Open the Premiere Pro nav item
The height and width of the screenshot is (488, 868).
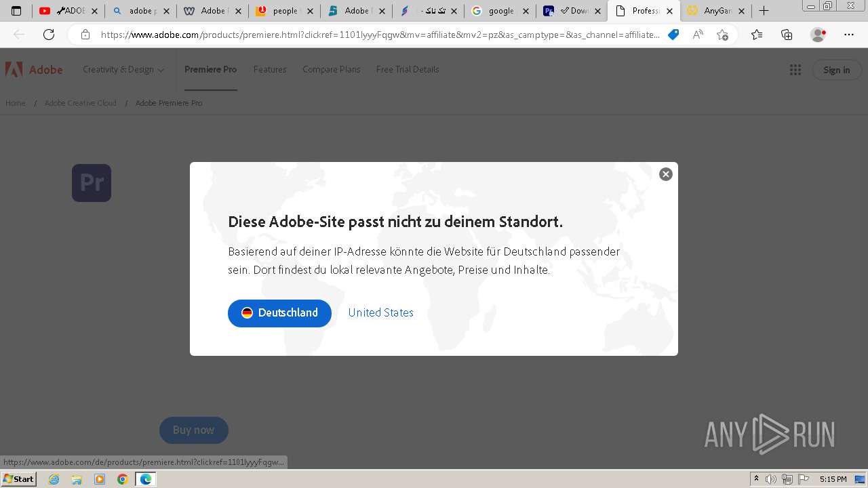point(210,69)
